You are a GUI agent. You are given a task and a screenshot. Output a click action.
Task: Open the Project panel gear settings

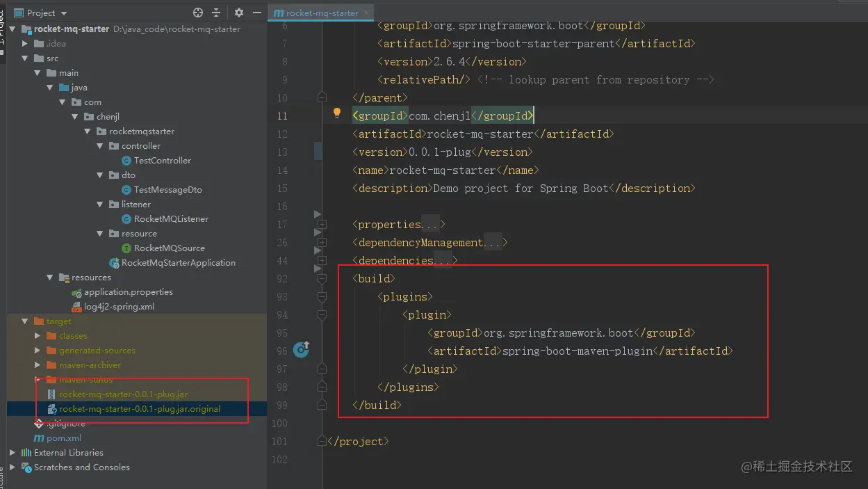tap(239, 13)
